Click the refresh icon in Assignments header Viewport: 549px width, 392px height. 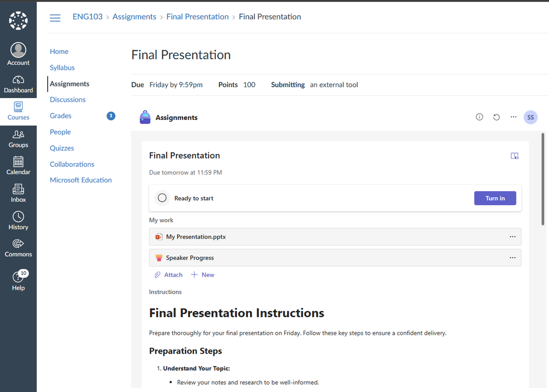(496, 117)
